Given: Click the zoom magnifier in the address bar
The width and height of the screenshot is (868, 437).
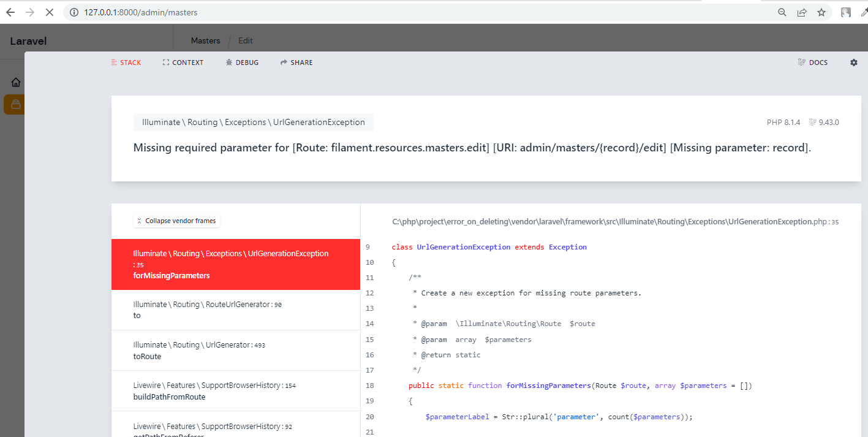Looking at the screenshot, I should click(x=782, y=12).
